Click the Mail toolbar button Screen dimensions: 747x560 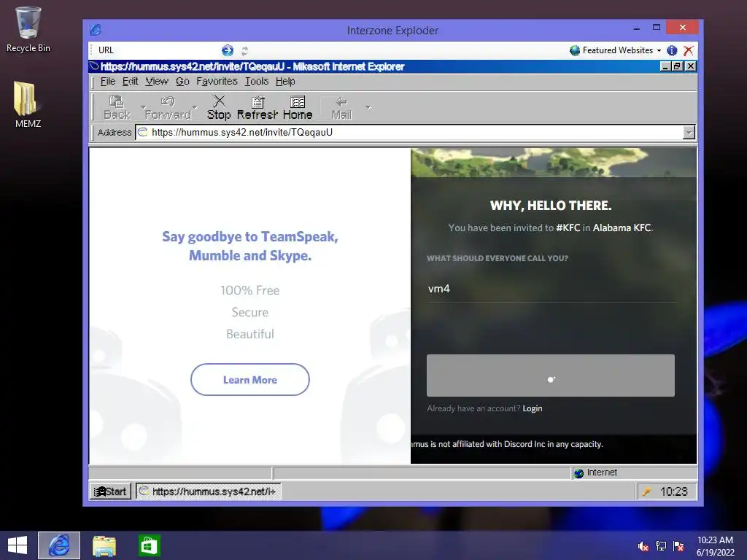(x=341, y=108)
